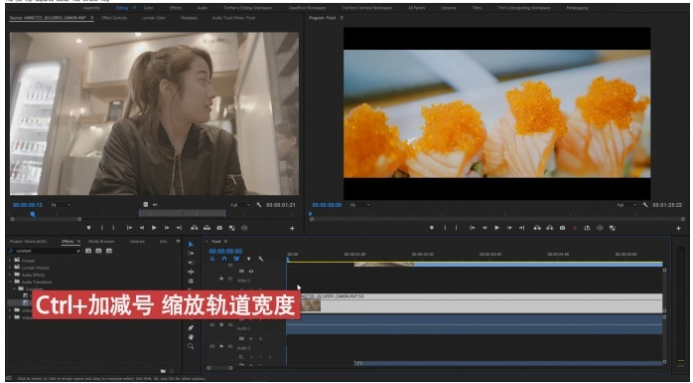Toggle Snap magnet in timeline header

(x=224, y=259)
